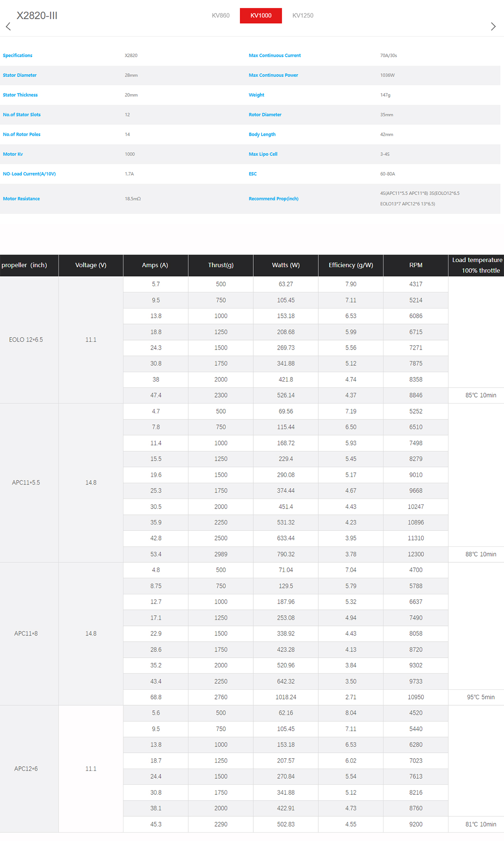Open the KV1250 tab

pos(303,16)
